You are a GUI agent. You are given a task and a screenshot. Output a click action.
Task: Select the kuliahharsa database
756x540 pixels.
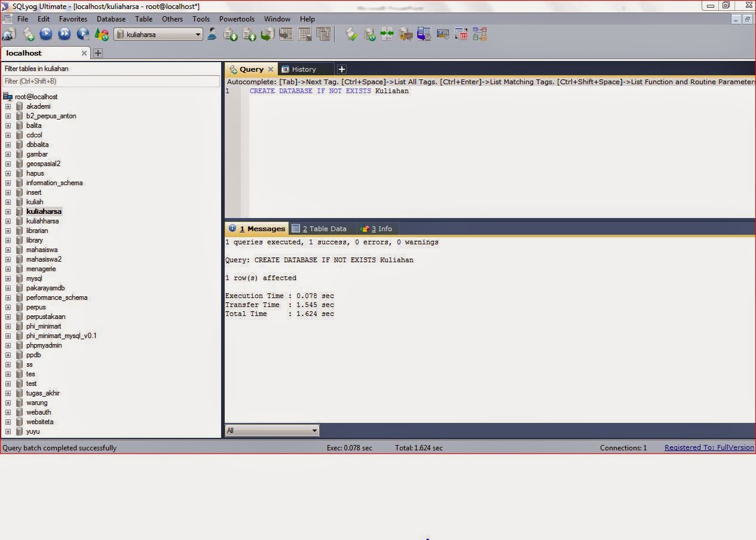pyautogui.click(x=42, y=221)
